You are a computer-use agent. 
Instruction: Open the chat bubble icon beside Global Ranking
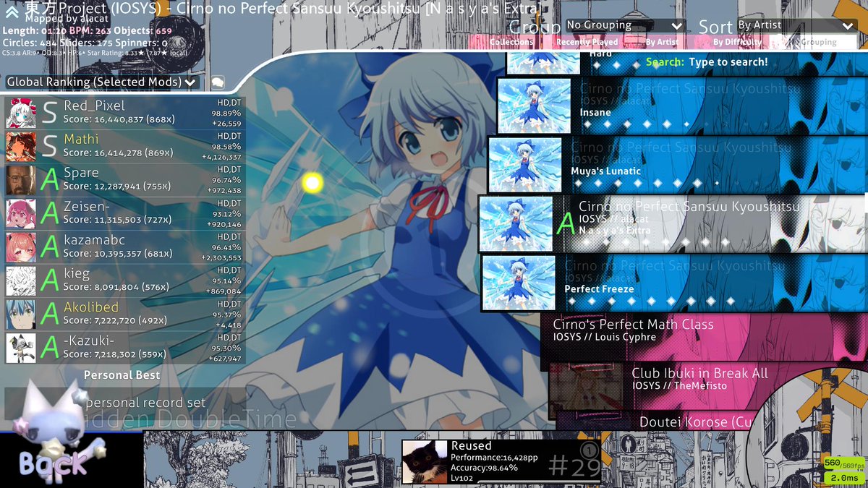tap(216, 82)
